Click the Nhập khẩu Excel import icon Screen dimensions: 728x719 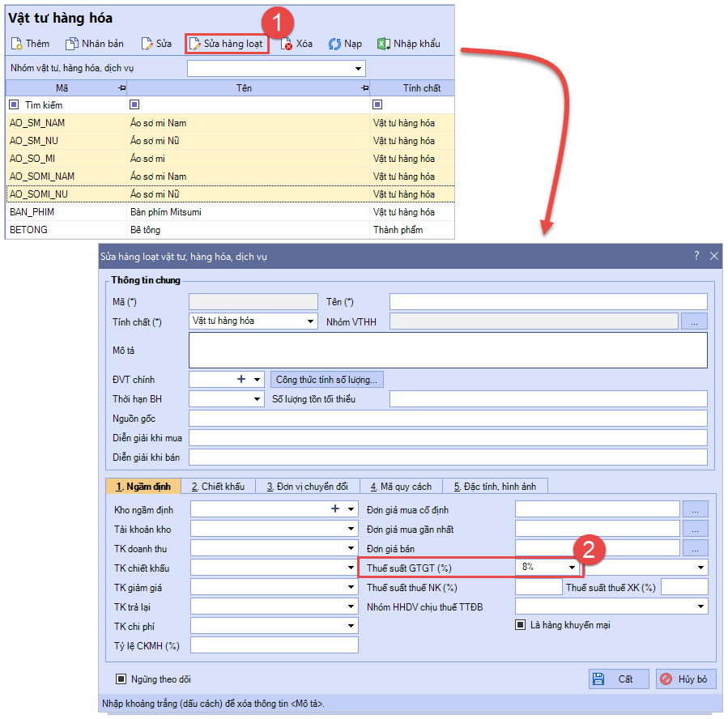pos(384,44)
